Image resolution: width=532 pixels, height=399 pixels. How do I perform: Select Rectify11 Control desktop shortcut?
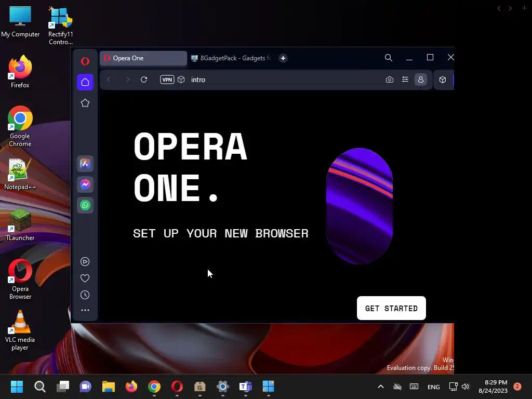(x=60, y=26)
